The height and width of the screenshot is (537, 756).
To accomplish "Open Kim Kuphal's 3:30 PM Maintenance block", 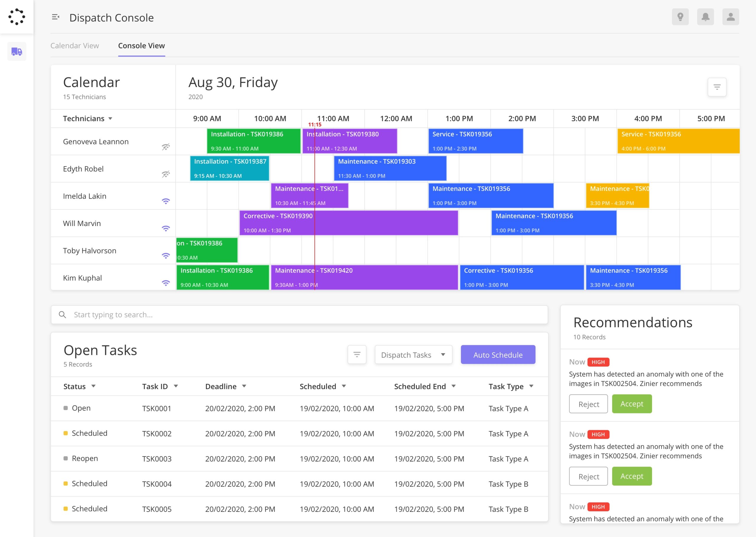I will coord(633,277).
